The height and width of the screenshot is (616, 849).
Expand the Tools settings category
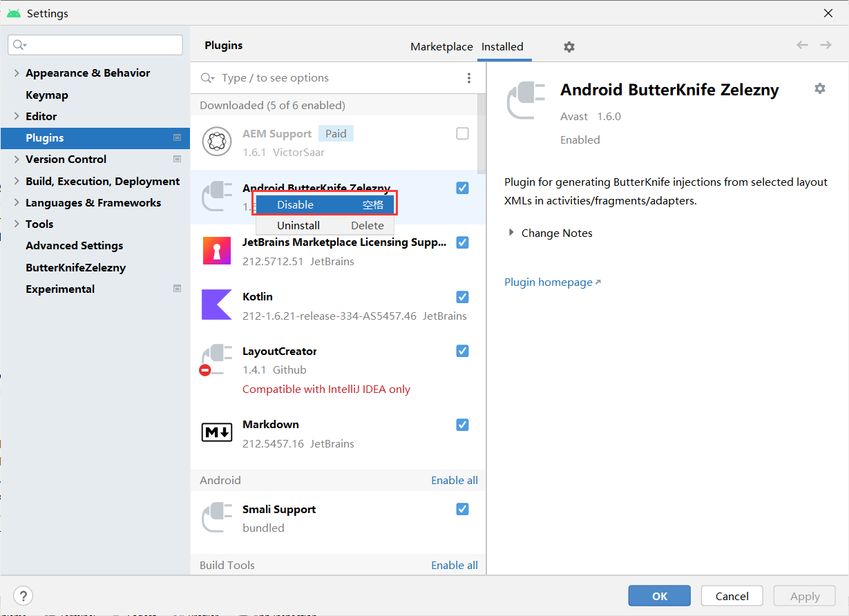16,224
